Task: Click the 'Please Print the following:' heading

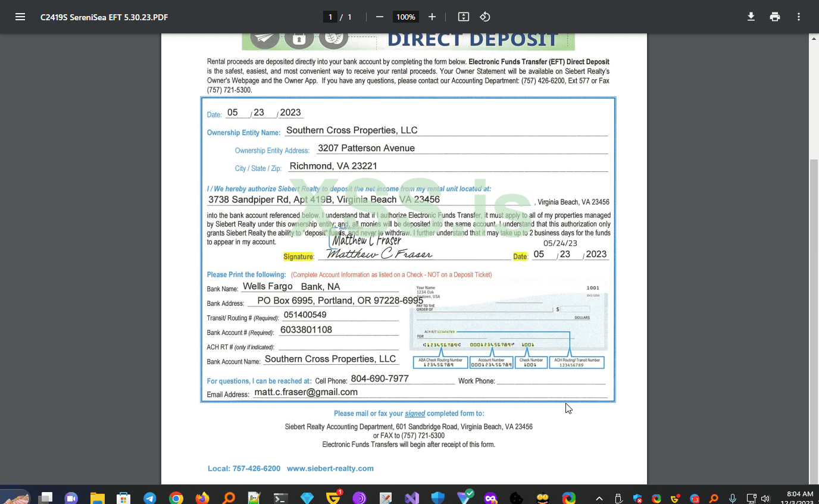Action: (x=246, y=275)
